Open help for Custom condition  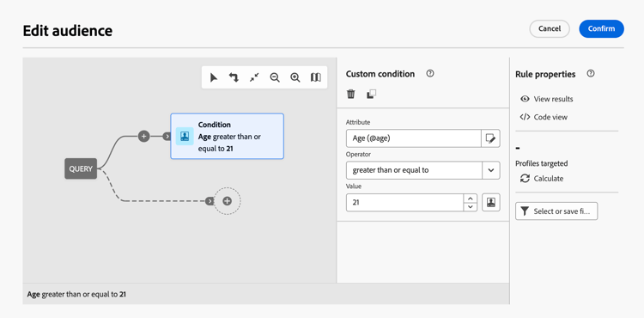[430, 74]
